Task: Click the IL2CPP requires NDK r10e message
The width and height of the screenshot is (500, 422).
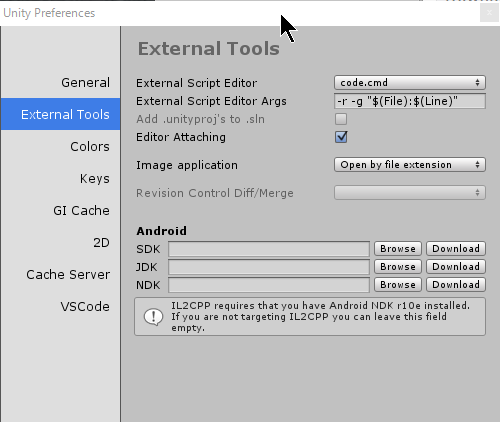Action: (x=320, y=317)
